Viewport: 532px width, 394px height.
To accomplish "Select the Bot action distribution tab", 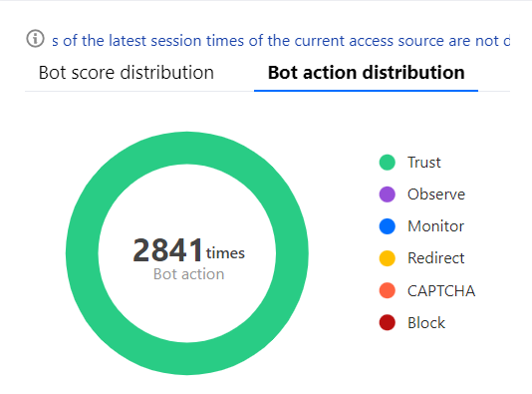I will 366,73.
